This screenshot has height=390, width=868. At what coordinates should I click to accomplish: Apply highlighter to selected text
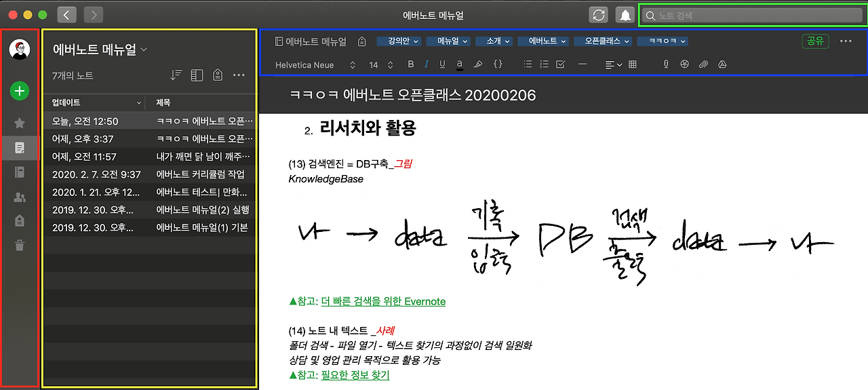point(477,64)
